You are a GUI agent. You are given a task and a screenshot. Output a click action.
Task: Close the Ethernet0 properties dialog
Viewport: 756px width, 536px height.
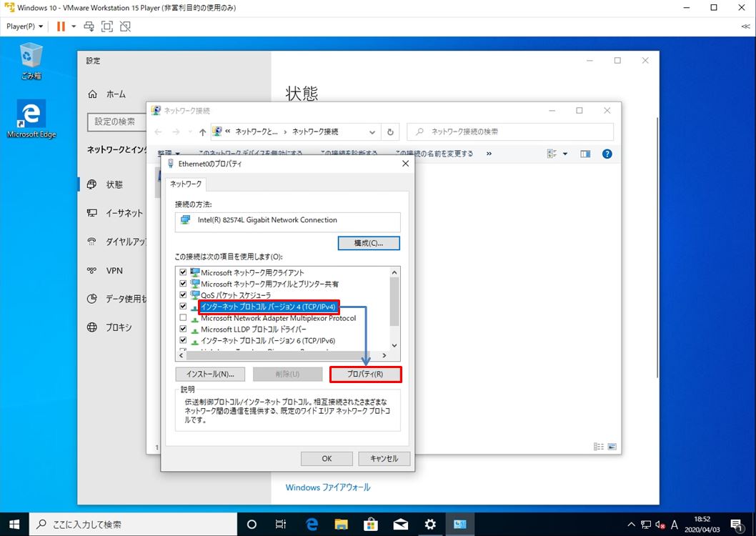(405, 164)
